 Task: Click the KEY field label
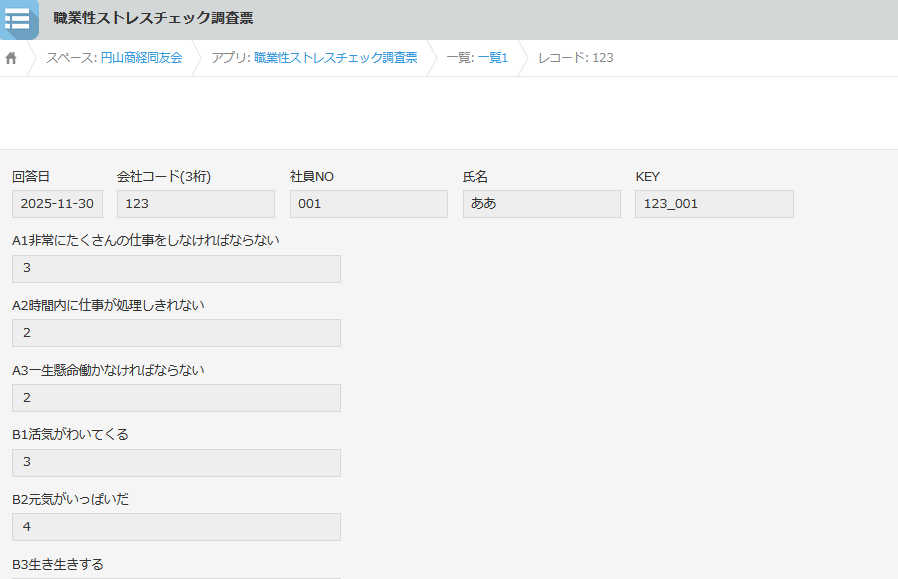coord(647,177)
